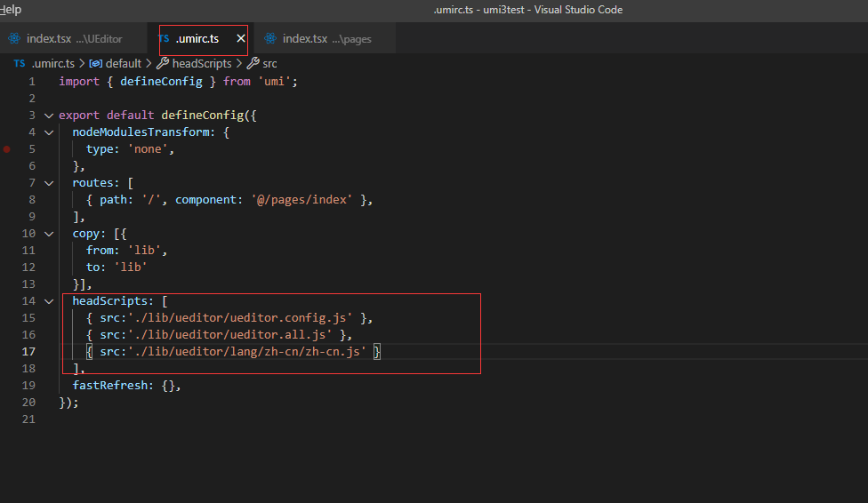Click .umirc.ts breadcrumb item

coord(53,64)
